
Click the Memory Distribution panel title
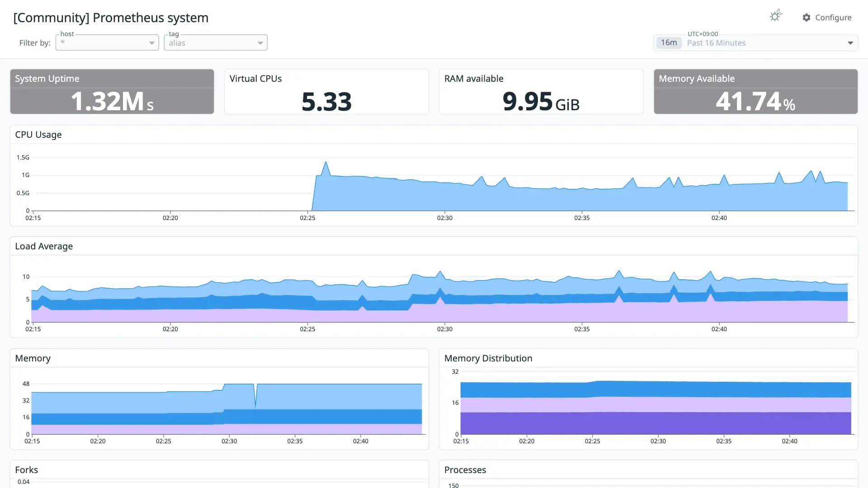pyautogui.click(x=488, y=358)
